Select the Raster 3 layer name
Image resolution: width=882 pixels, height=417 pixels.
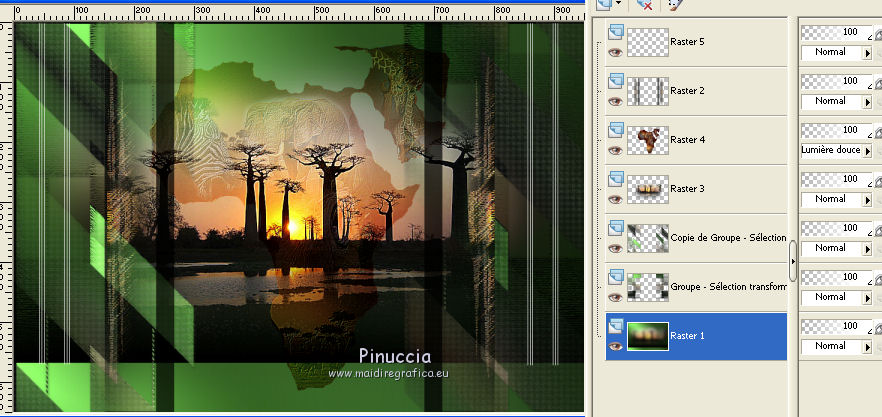(x=687, y=189)
